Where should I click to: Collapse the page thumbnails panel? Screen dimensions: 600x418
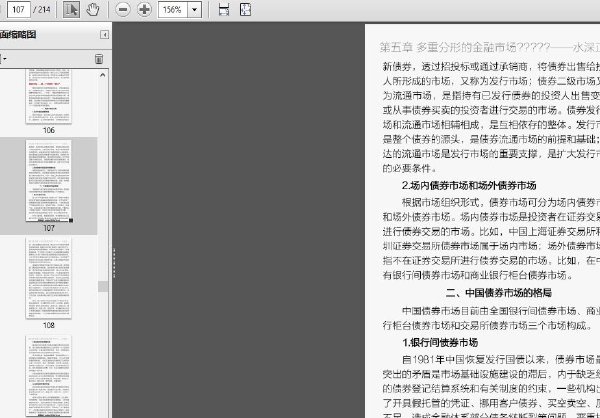point(104,35)
